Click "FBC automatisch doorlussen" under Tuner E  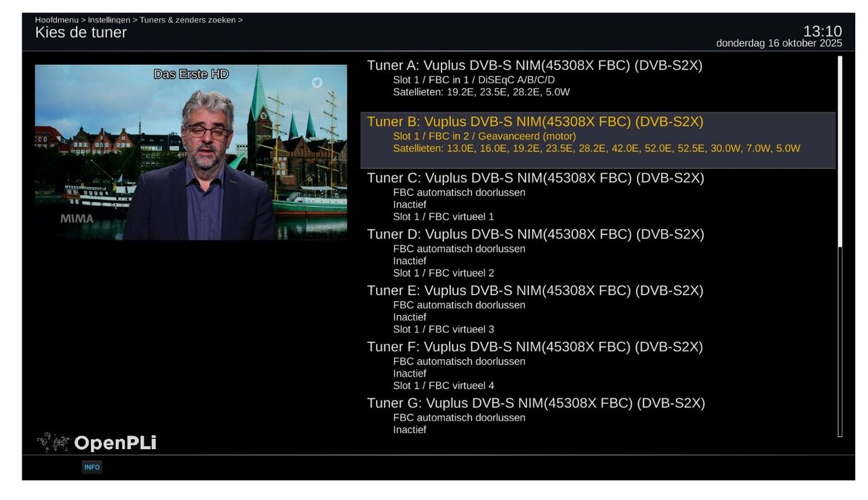(x=459, y=305)
